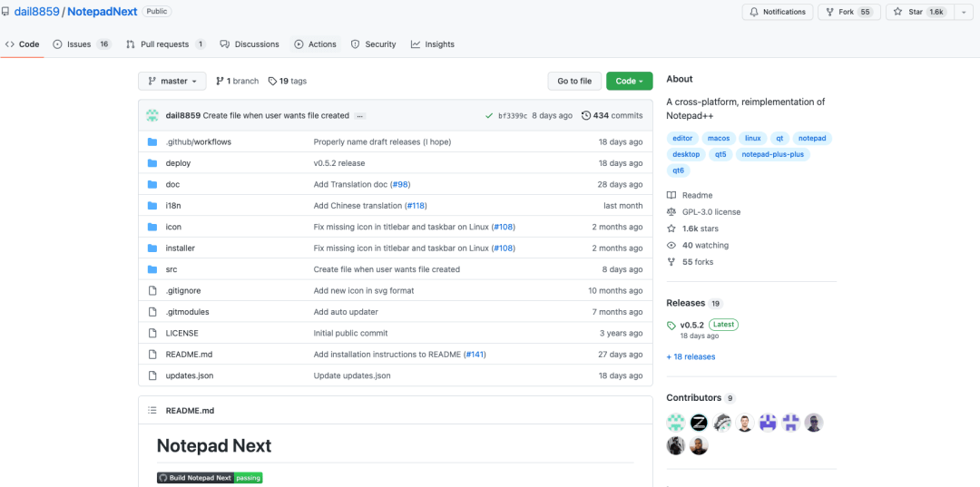
Task: Switch to the Issues tab
Action: pyautogui.click(x=80, y=44)
